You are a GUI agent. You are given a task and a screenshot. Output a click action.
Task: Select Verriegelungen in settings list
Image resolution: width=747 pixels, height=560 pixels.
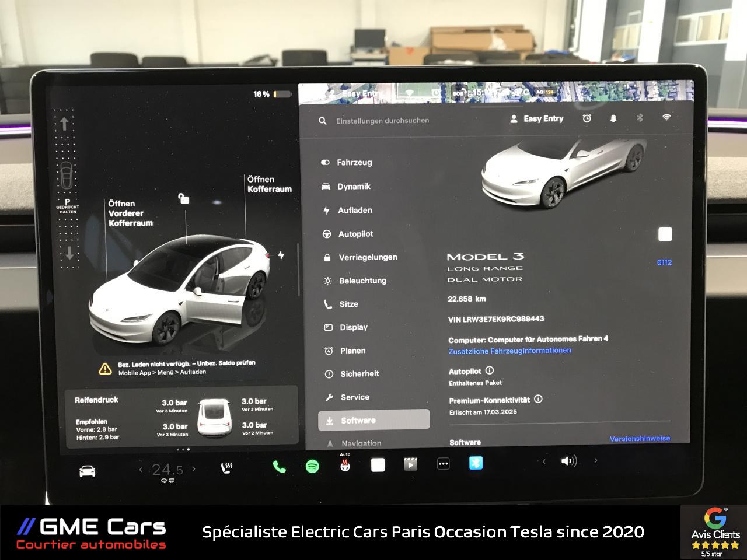tap(360, 257)
